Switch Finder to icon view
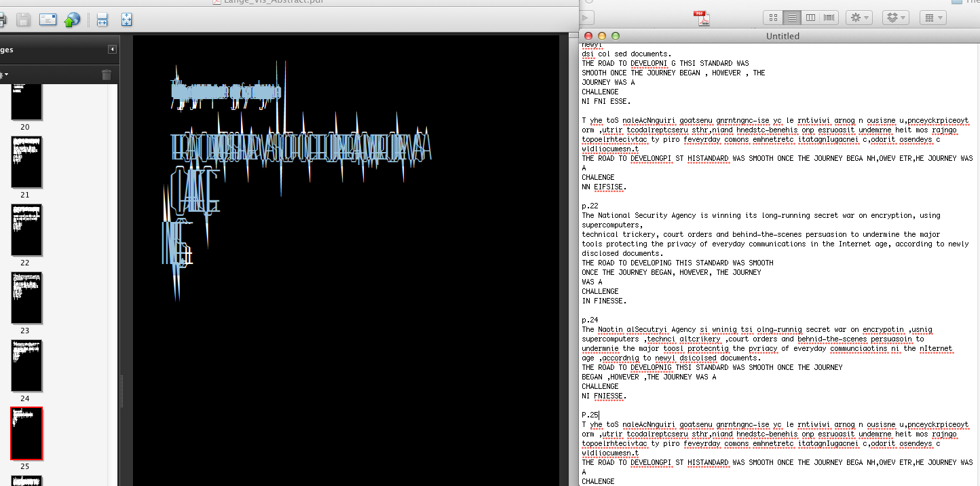Image resolution: width=980 pixels, height=486 pixels. [x=773, y=18]
